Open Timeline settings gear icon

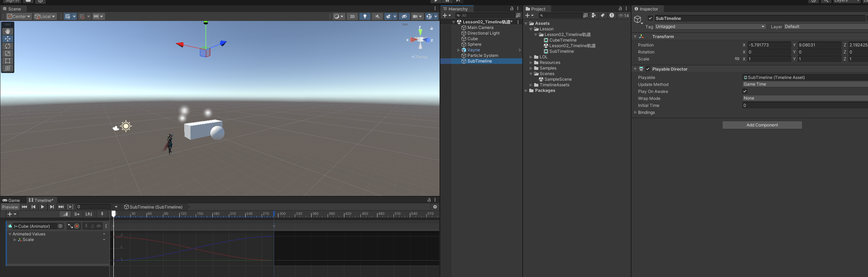tap(435, 207)
